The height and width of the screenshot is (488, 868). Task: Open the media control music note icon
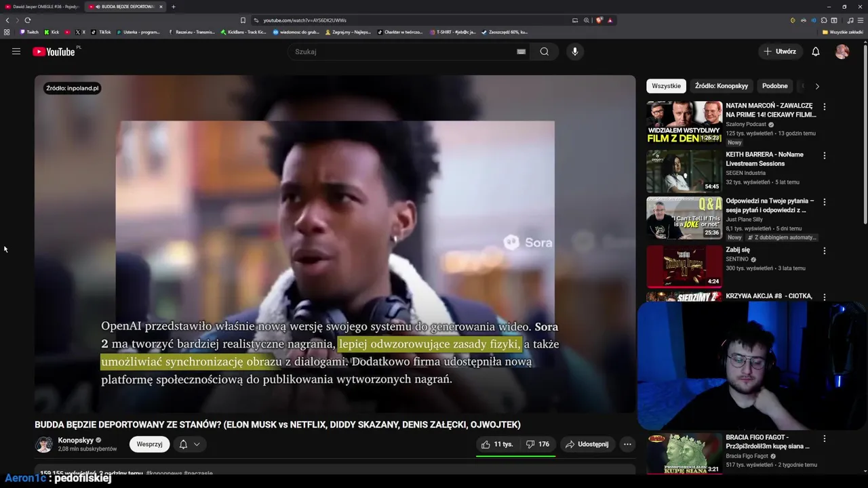click(850, 20)
